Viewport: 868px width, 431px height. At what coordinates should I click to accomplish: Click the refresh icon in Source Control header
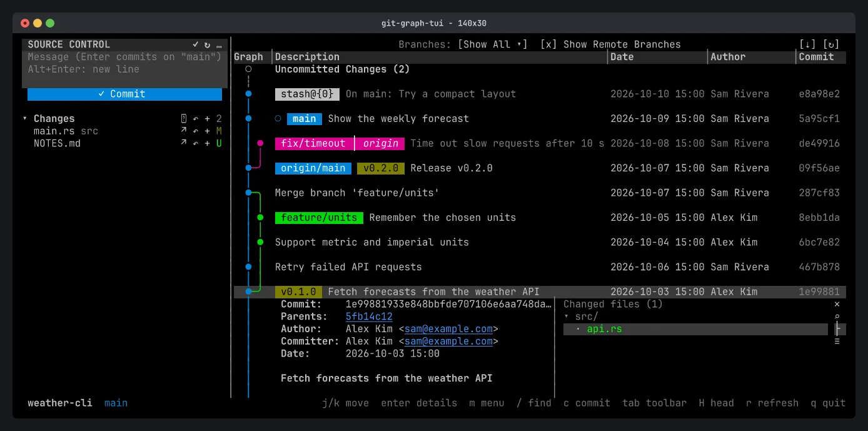[x=207, y=44]
